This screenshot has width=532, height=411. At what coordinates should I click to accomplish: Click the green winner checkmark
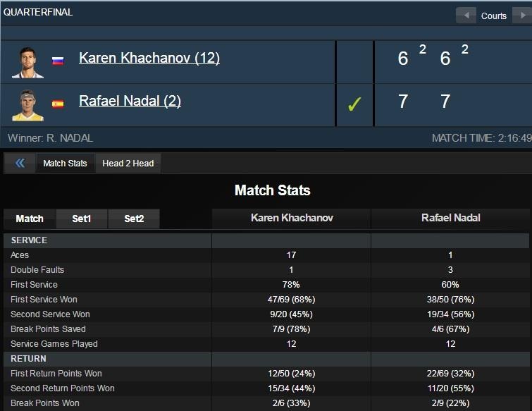(354, 104)
